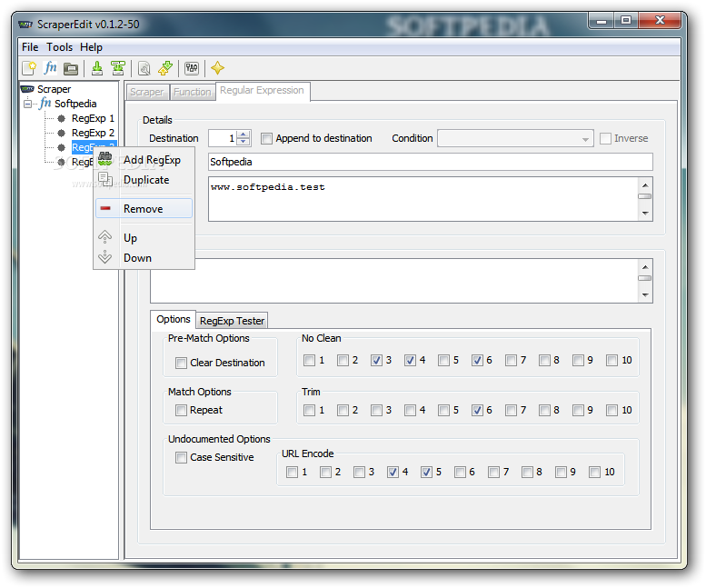Choose Remove from context menu
The image size is (706, 588).
click(x=144, y=208)
